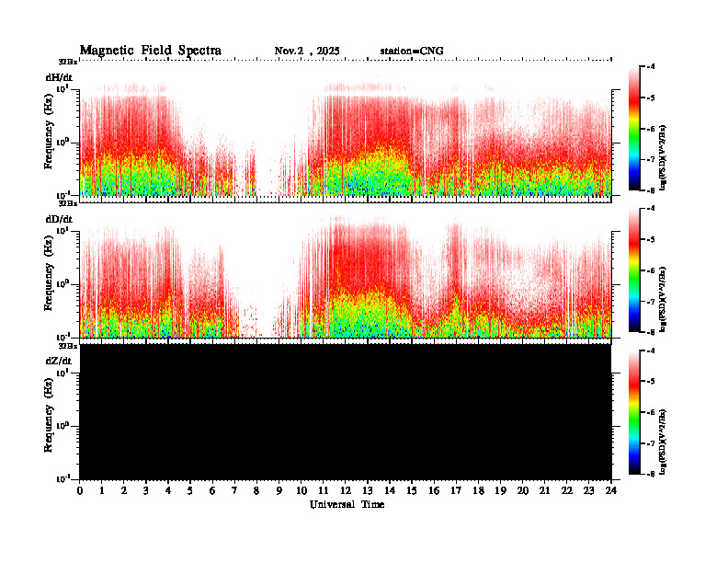Click hour tick label "11" on time axis

[x=324, y=491]
